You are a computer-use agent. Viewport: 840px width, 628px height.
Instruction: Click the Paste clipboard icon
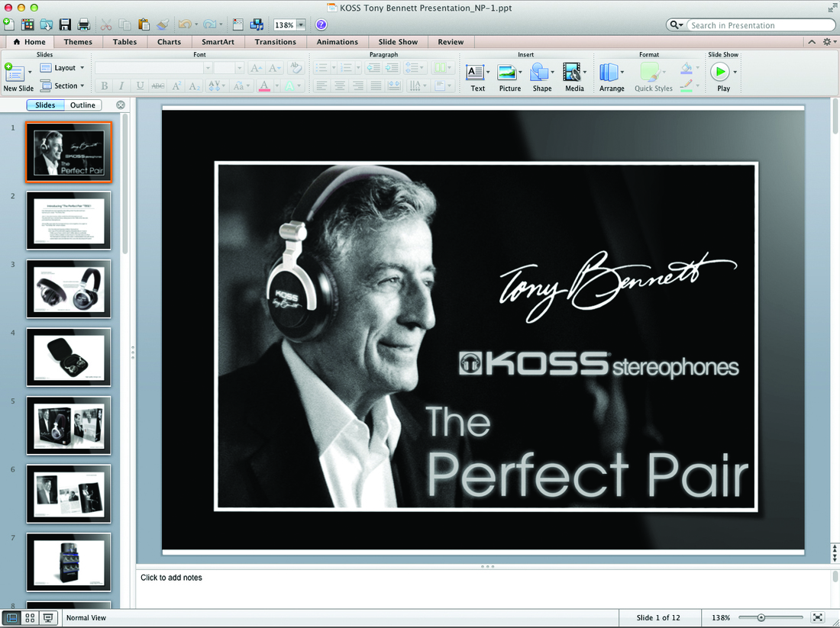pos(144,24)
